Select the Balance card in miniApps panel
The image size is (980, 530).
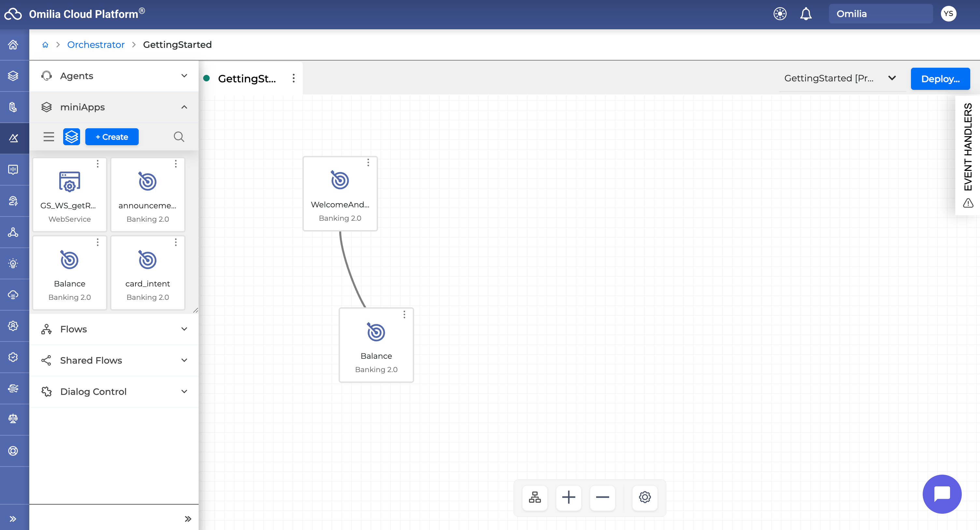coord(70,273)
